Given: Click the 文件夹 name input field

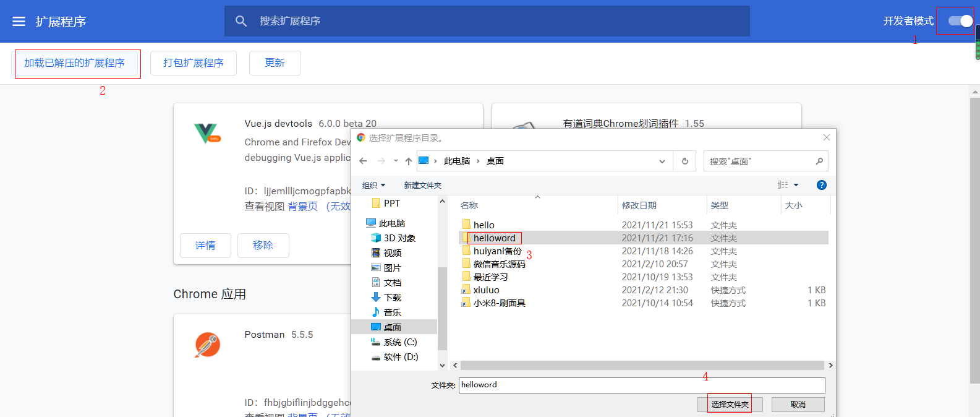Looking at the screenshot, I should click(x=641, y=385).
